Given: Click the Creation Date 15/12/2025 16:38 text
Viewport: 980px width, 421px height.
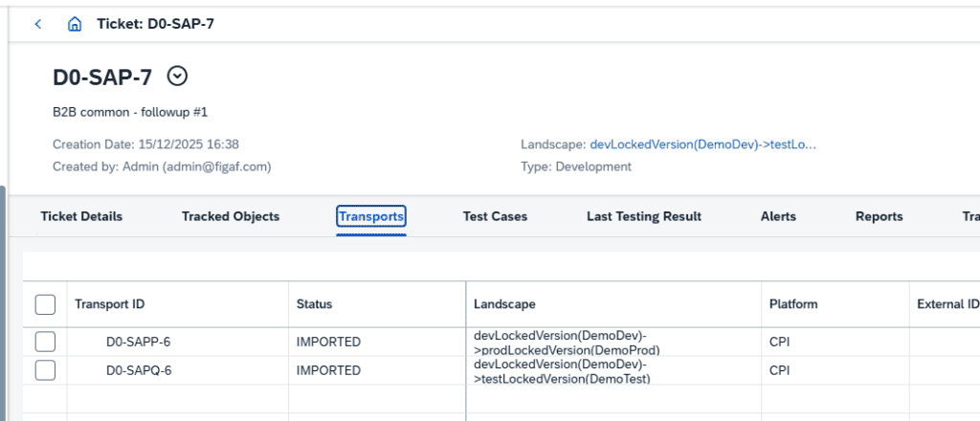Looking at the screenshot, I should click(145, 144).
